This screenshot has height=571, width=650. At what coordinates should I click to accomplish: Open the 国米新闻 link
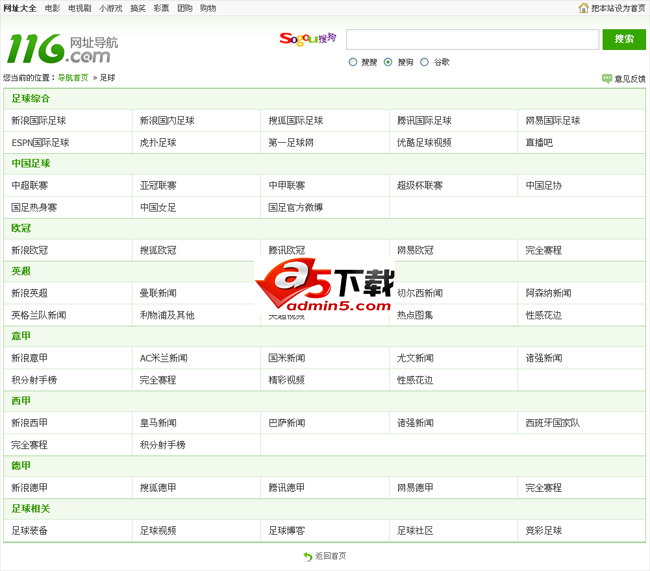tap(286, 358)
